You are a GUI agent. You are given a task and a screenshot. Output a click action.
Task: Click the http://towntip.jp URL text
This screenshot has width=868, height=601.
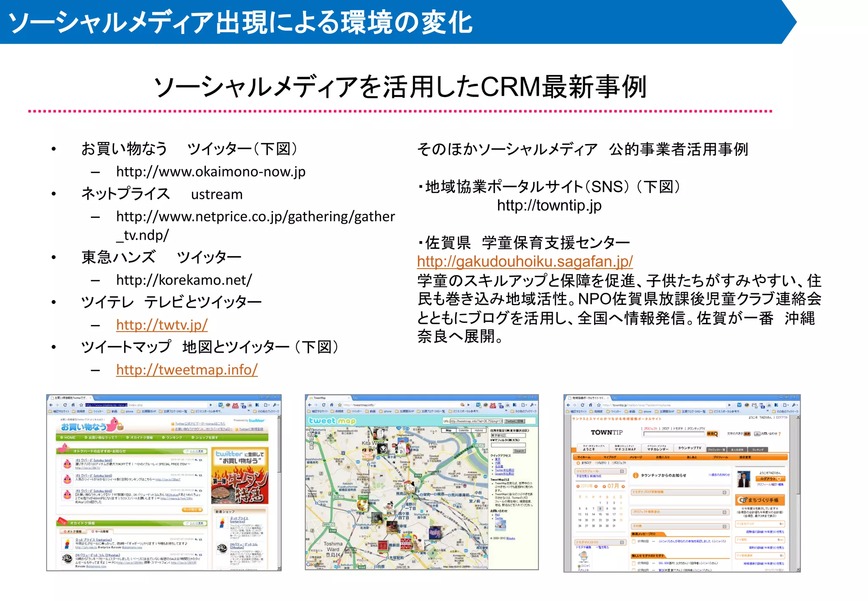coord(549,206)
